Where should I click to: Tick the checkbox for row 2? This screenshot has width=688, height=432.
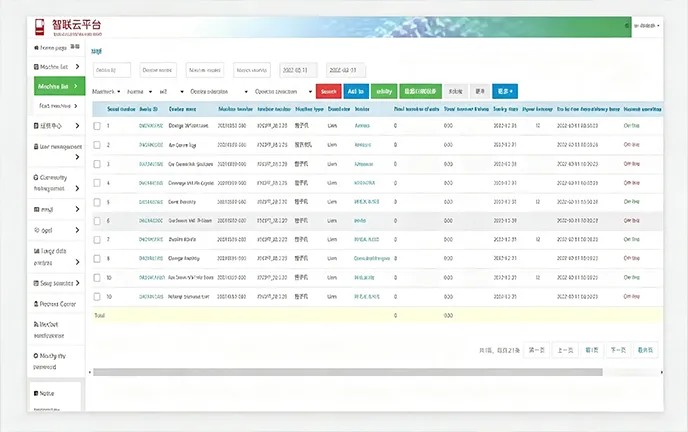[97, 145]
